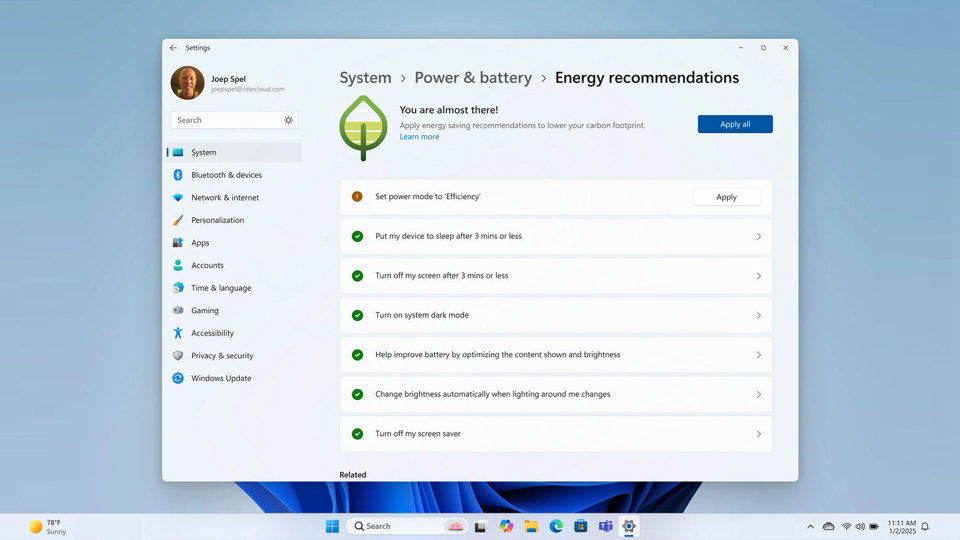This screenshot has width=960, height=540.
Task: Click the Power & battery breadcrumb
Action: click(x=473, y=78)
